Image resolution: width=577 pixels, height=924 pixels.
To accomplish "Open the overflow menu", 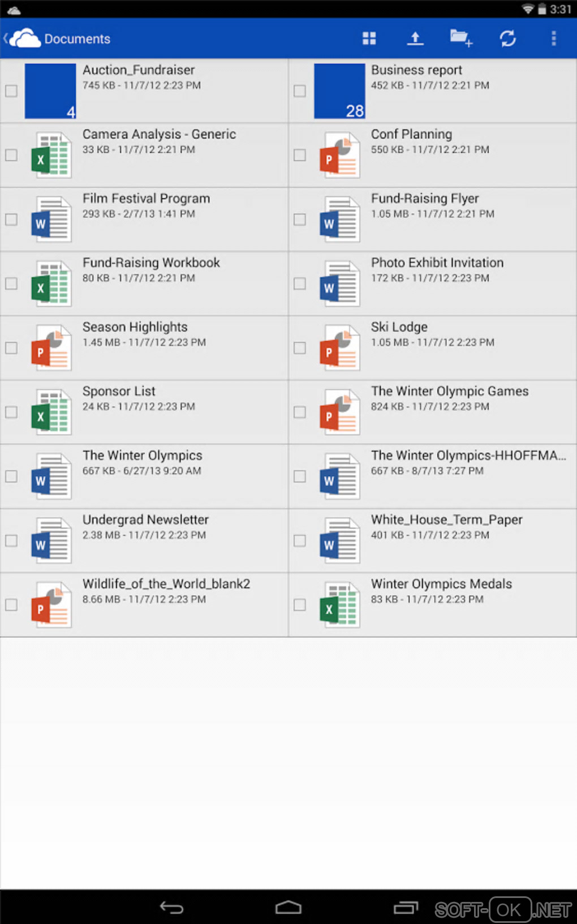I will 553,38.
